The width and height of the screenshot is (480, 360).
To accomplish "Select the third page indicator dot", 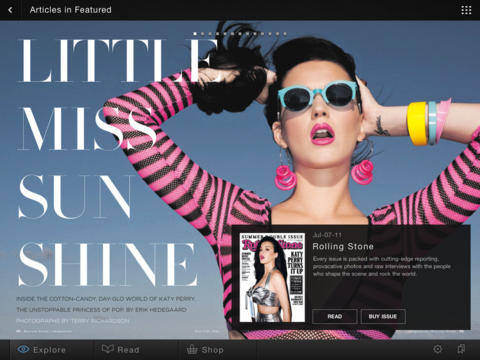I will coord(210,34).
